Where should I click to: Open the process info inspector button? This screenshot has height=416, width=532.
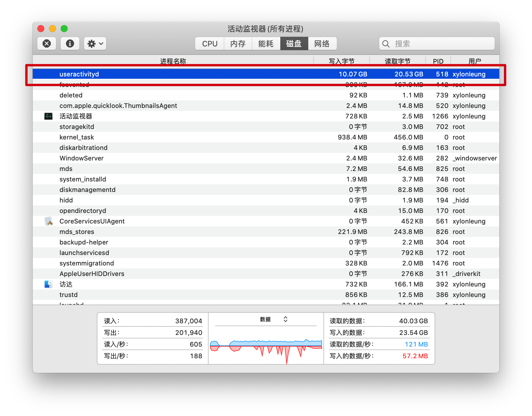click(70, 44)
